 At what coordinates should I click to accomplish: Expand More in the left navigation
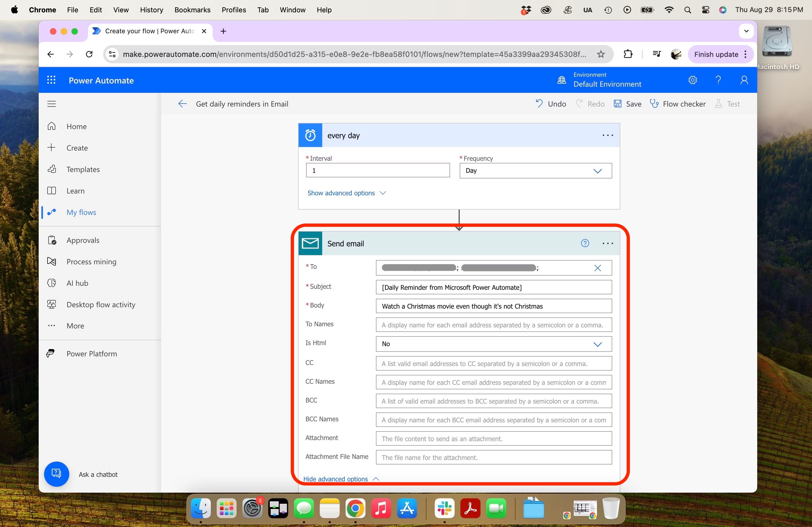click(x=75, y=325)
